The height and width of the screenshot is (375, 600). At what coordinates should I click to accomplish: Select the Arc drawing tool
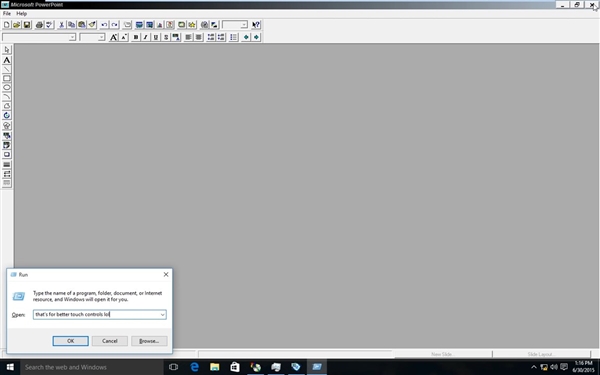click(x=7, y=97)
